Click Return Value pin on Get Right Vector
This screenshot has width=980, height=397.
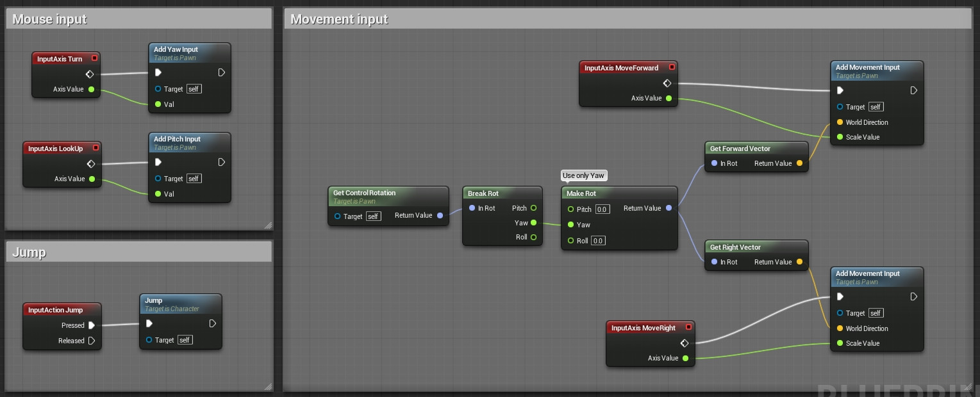click(x=799, y=262)
